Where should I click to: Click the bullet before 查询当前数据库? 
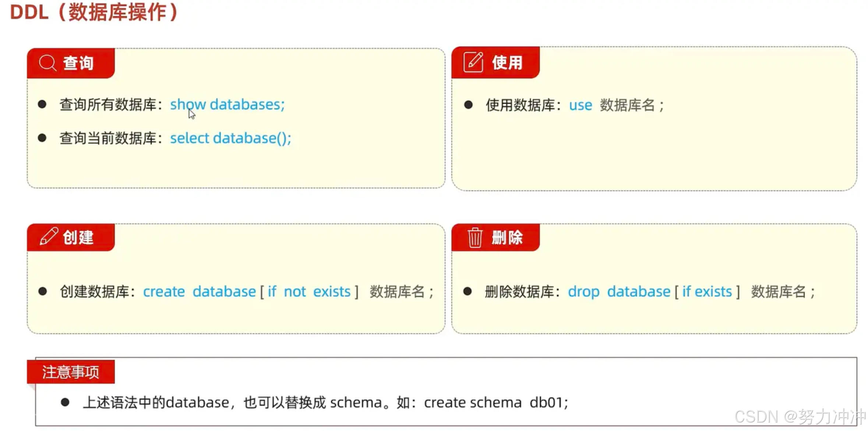point(42,138)
